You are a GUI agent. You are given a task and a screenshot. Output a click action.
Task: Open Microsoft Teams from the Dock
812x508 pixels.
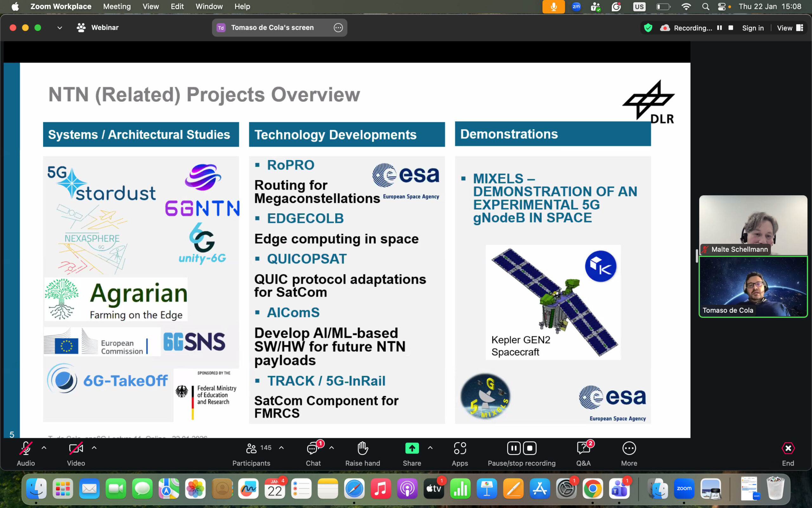click(619, 489)
